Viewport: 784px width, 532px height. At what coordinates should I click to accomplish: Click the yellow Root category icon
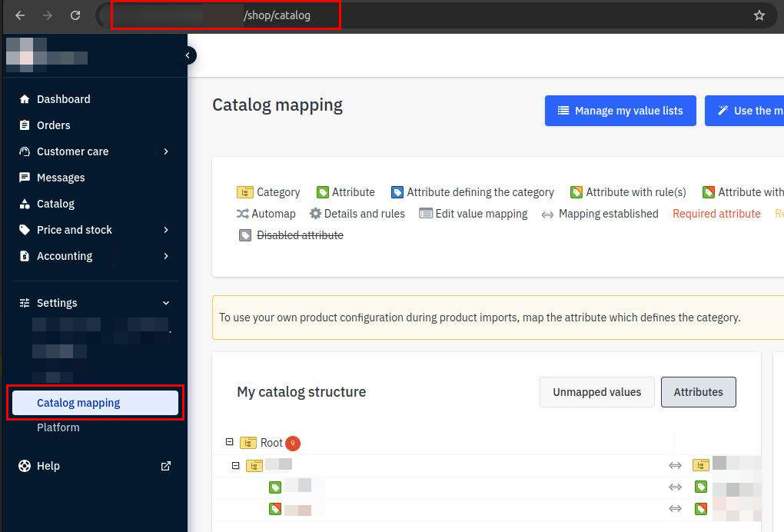click(x=248, y=443)
